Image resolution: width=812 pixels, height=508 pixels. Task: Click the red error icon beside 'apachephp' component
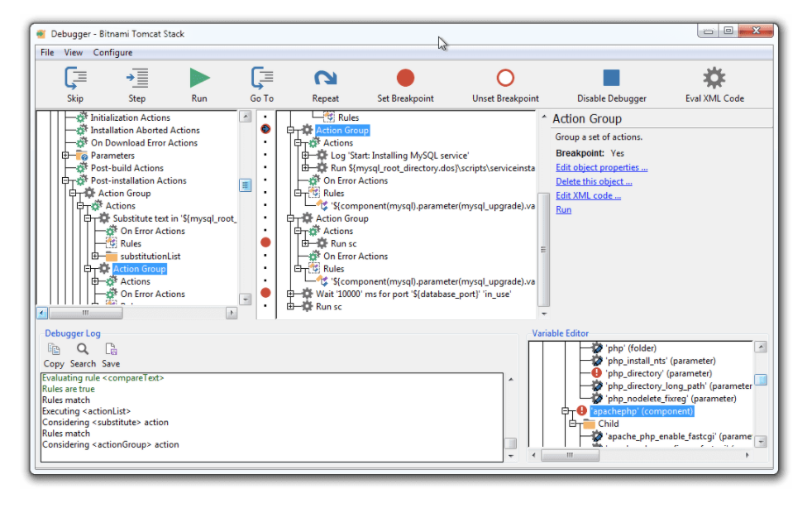click(x=581, y=410)
